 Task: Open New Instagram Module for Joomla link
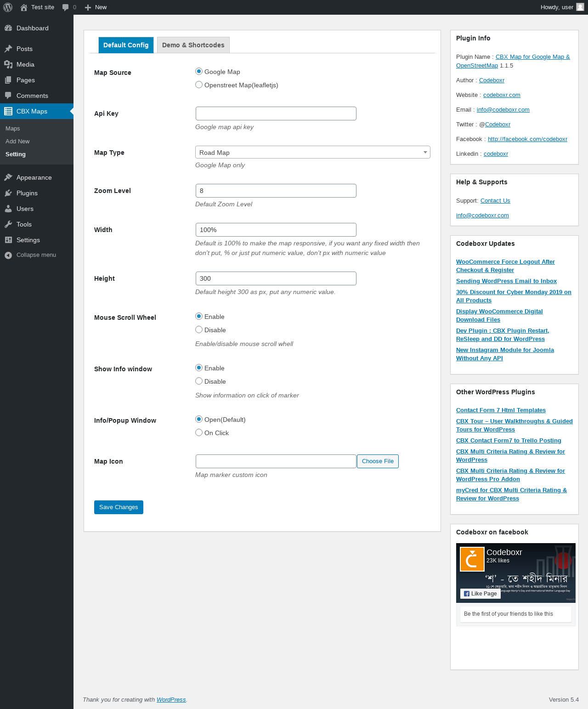(x=505, y=354)
